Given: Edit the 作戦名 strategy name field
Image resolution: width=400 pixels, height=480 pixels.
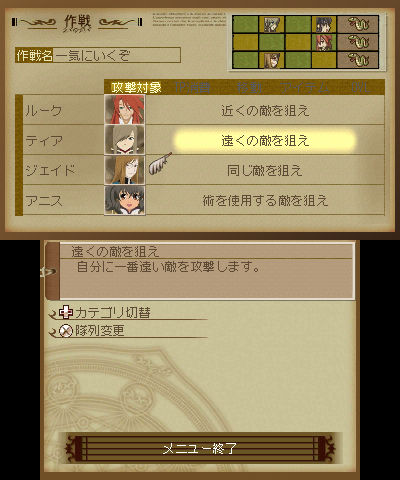Looking at the screenshot, I should point(98,55).
